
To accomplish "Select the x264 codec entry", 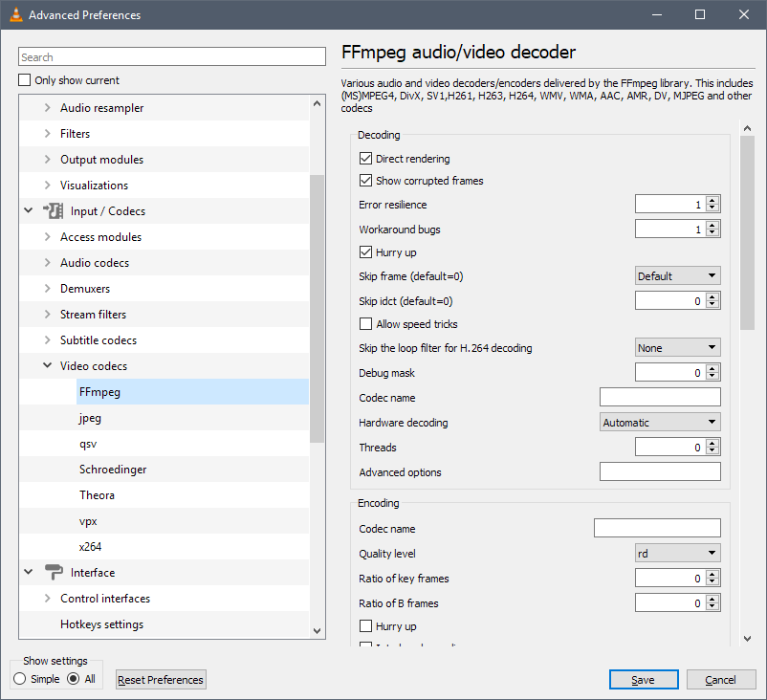I will pyautogui.click(x=90, y=546).
